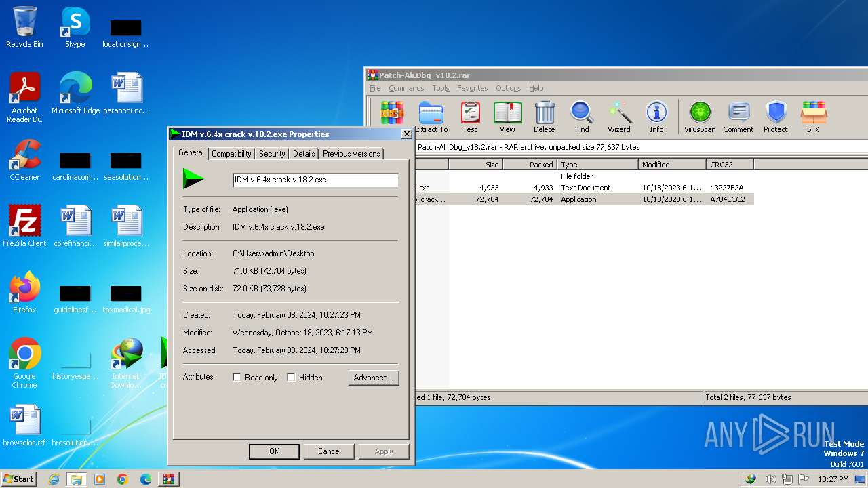
Task: Select the browselot.rtf desktop file
Action: 24,426
